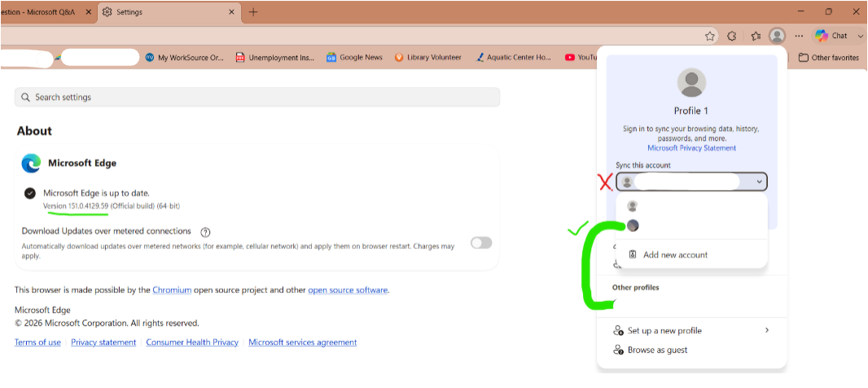Image resolution: width=868 pixels, height=388 pixels.
Task: Add this page to favorites star
Action: click(710, 36)
